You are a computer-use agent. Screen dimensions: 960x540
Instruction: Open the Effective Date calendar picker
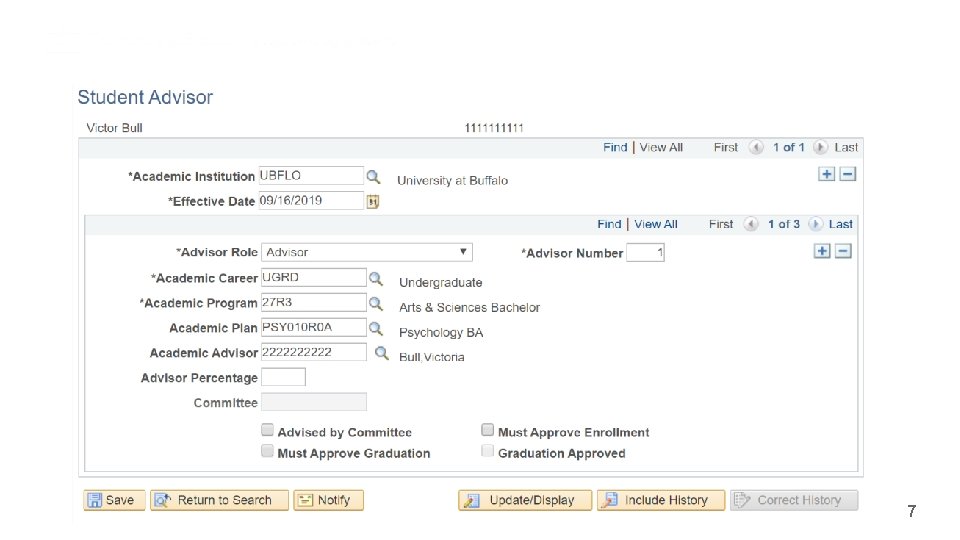tap(373, 201)
